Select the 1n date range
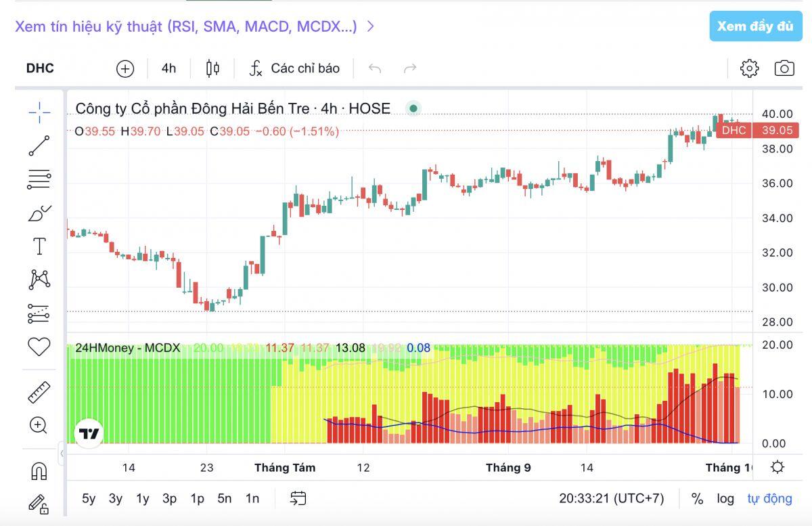 click(252, 499)
